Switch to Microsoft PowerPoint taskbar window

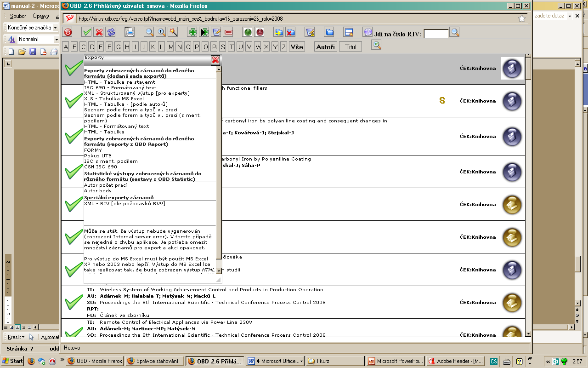395,361
